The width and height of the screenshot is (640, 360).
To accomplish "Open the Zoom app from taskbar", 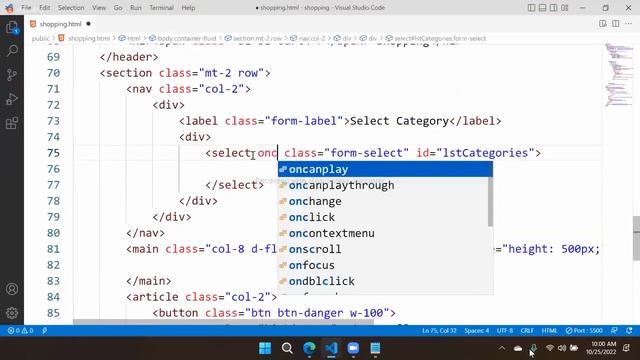I will click(x=353, y=348).
